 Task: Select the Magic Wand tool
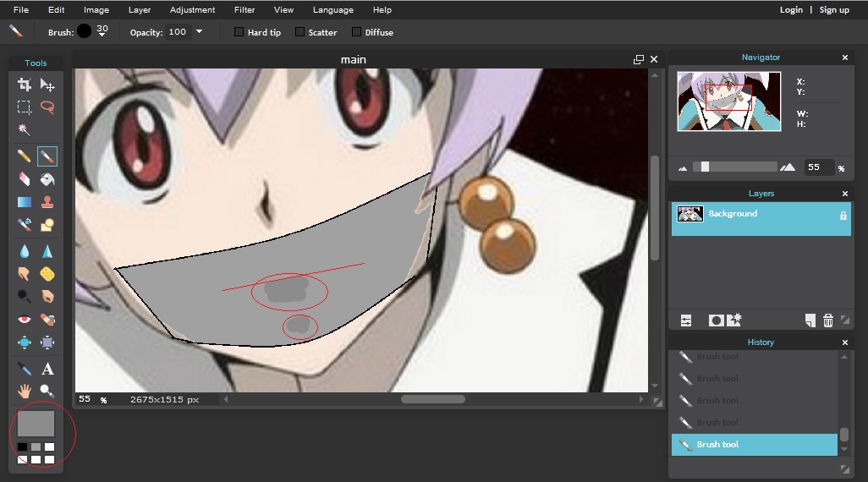coord(24,129)
